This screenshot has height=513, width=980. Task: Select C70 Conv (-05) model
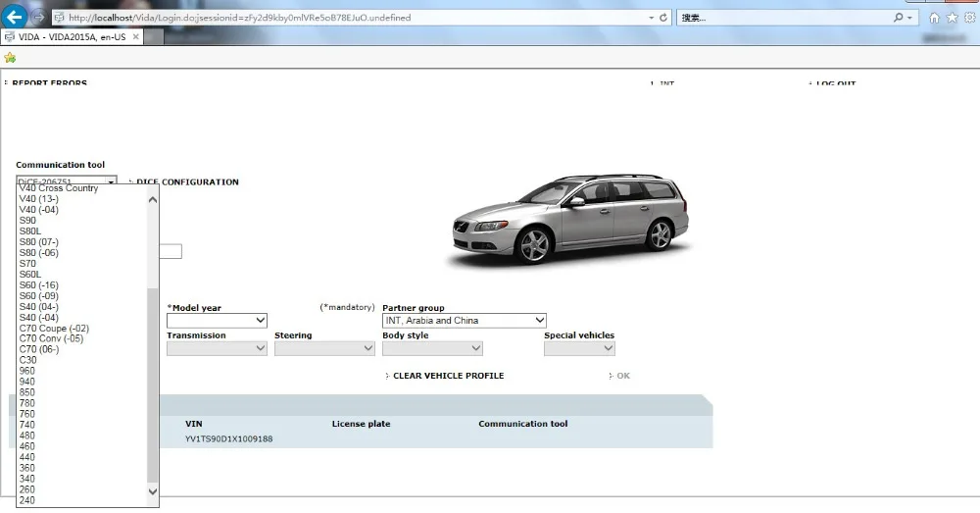(51, 338)
